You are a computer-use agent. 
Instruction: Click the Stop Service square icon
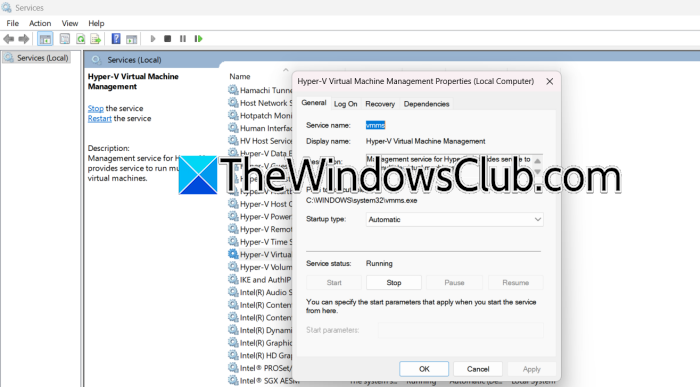[x=167, y=39]
